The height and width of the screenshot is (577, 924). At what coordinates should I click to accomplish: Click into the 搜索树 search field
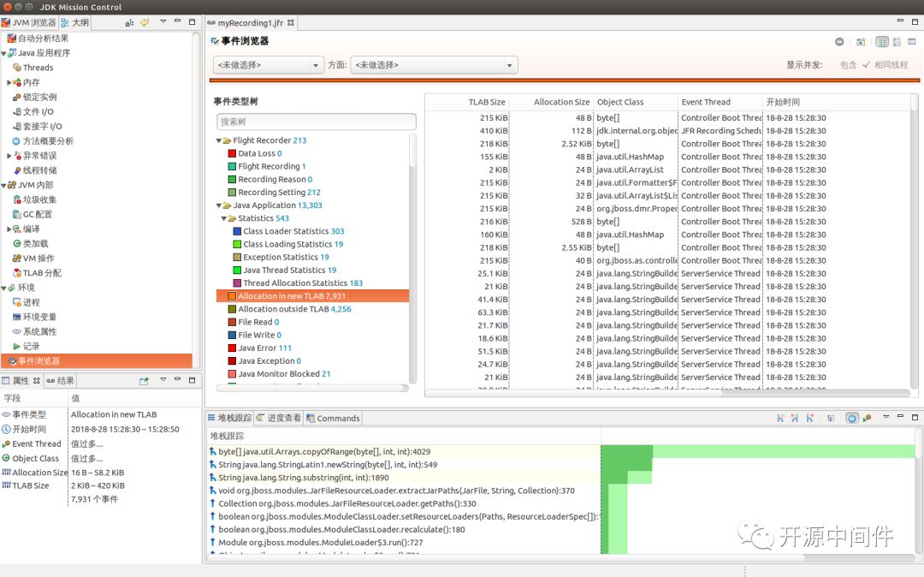(317, 122)
